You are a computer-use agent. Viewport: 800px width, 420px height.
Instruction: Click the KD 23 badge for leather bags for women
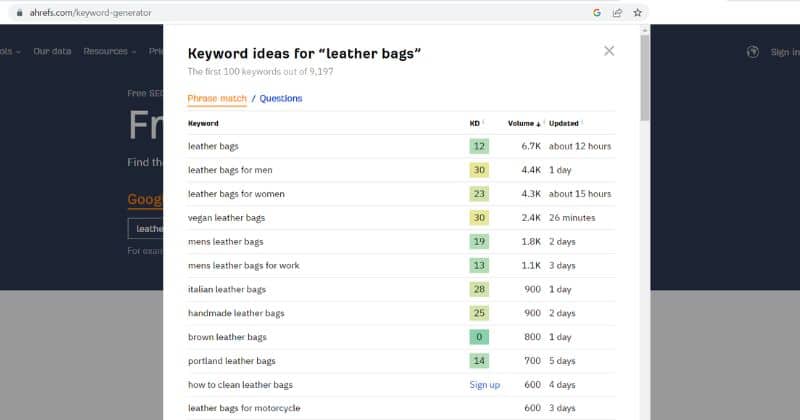click(479, 194)
